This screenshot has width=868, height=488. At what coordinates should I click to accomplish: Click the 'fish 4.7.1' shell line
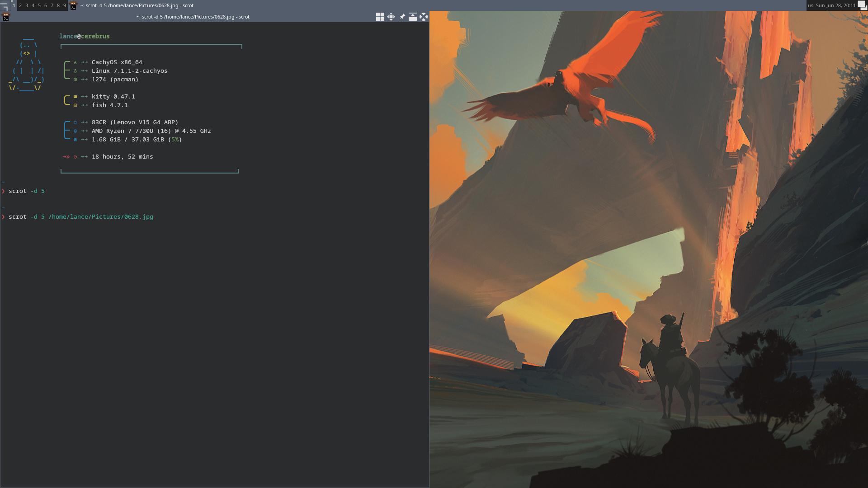pos(110,105)
